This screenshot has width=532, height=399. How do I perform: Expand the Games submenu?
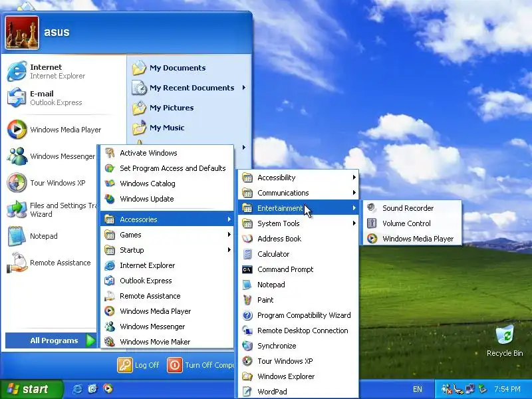167,235
